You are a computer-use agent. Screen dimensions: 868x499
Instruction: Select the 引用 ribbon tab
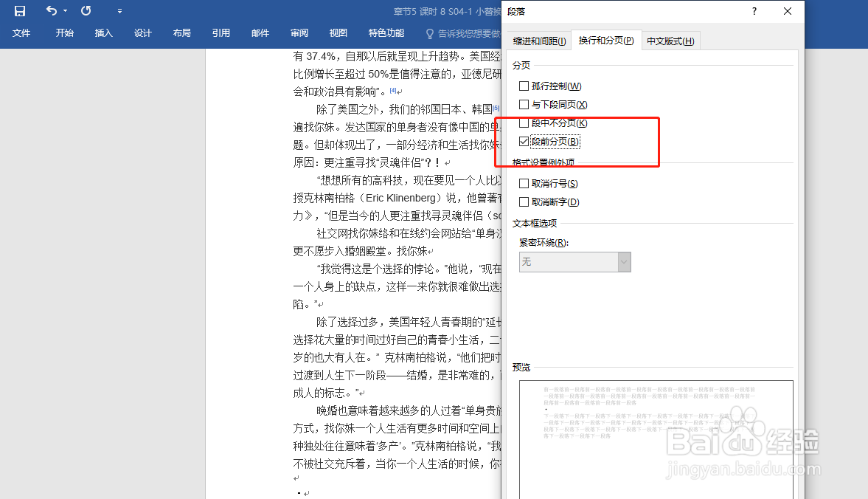point(221,33)
